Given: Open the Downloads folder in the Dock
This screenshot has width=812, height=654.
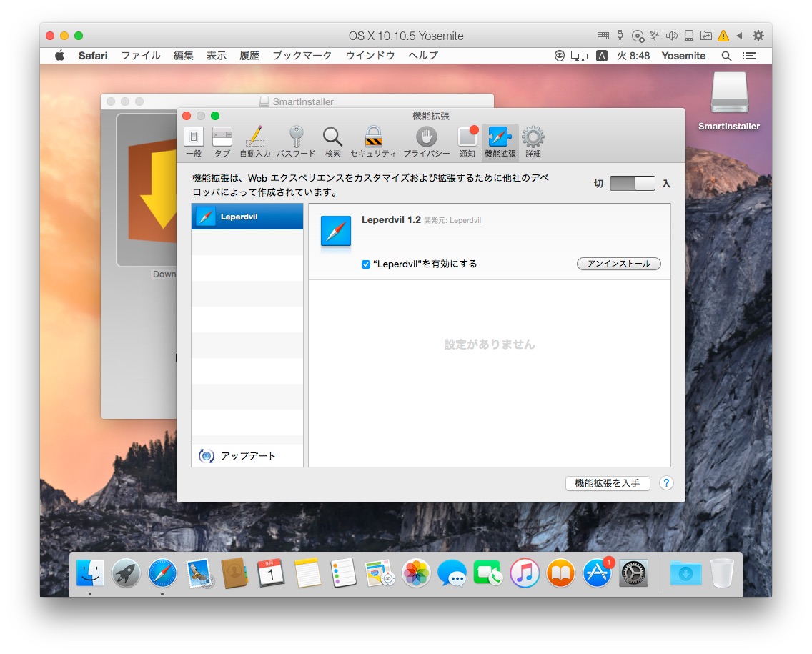Looking at the screenshot, I should coord(685,574).
